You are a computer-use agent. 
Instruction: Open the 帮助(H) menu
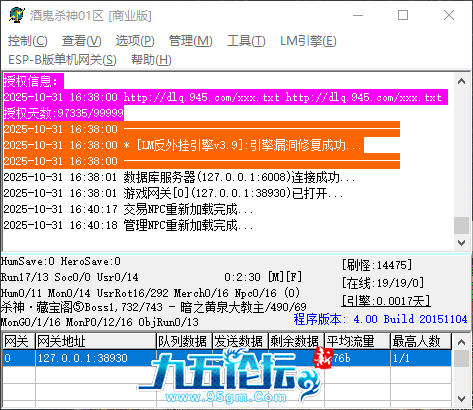(151, 60)
